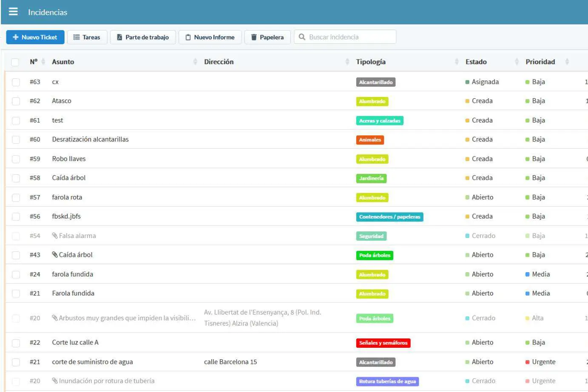Open the hamburger menu icon
Image resolution: width=588 pixels, height=392 pixels.
[13, 11]
